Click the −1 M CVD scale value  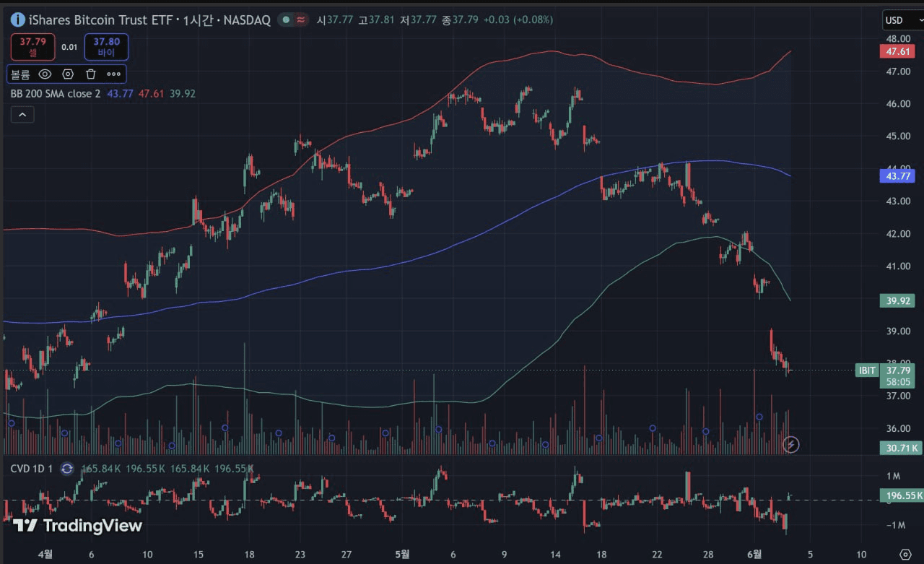pyautogui.click(x=895, y=525)
